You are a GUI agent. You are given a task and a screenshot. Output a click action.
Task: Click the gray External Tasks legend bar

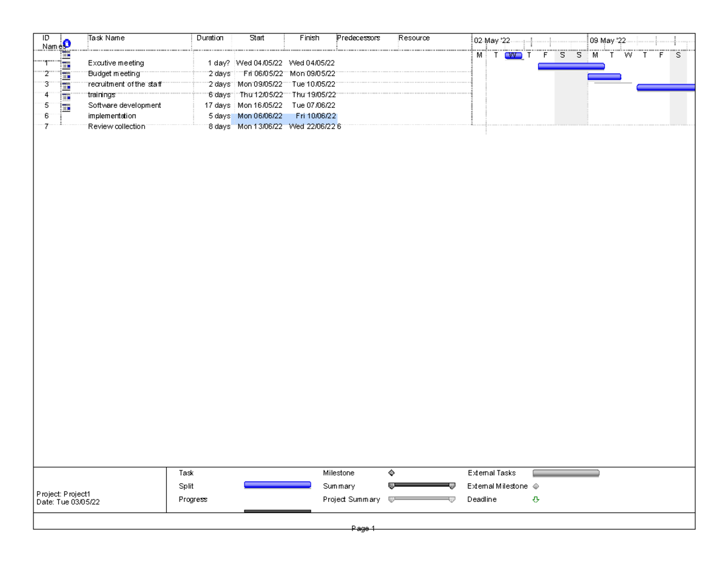tap(565, 473)
